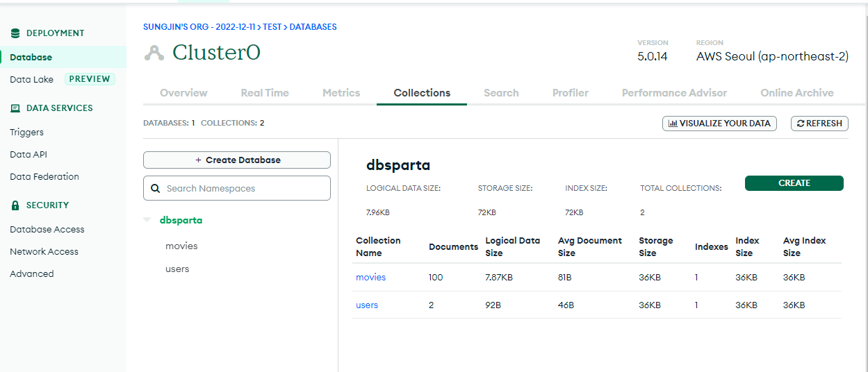Open Database in the sidebar
The height and width of the screenshot is (372, 868).
coord(63,58)
